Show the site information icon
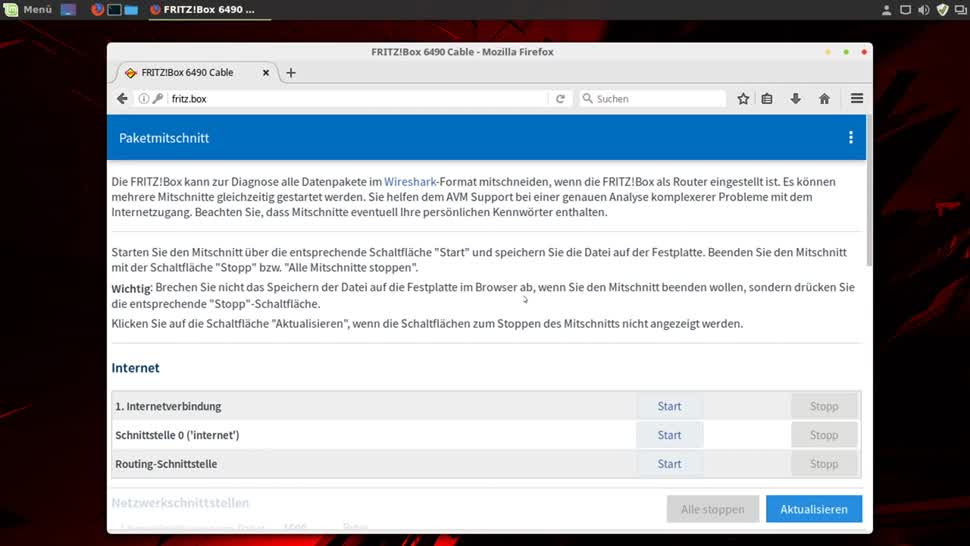 [x=144, y=98]
